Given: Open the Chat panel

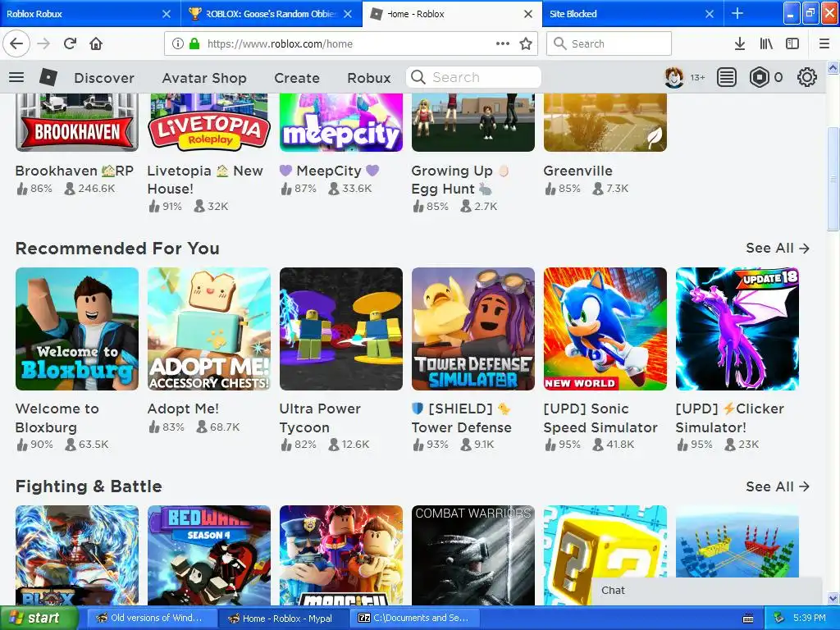Looking at the screenshot, I should (706, 591).
